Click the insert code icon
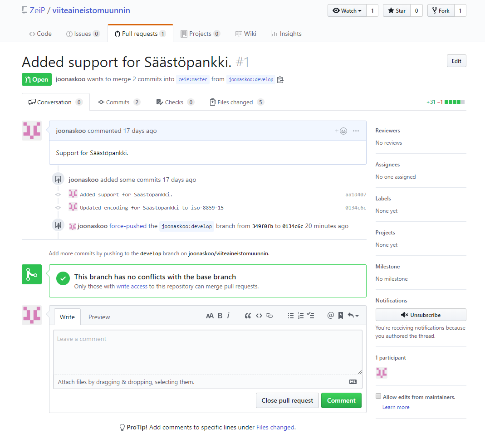The height and width of the screenshot is (448, 485). click(259, 316)
